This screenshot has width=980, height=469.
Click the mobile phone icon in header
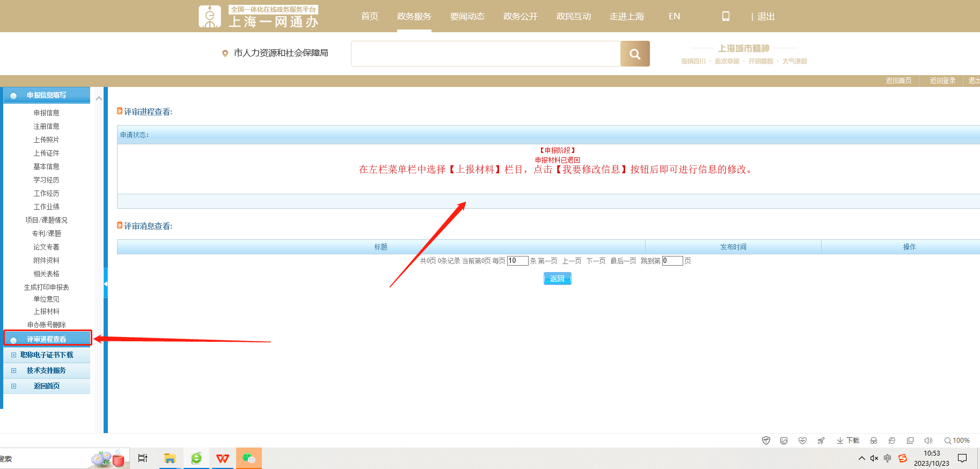pyautogui.click(x=726, y=16)
